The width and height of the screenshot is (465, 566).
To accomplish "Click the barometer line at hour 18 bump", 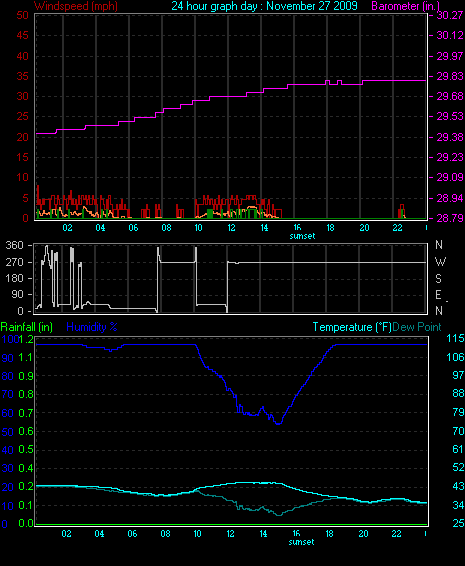I will coord(328,81).
